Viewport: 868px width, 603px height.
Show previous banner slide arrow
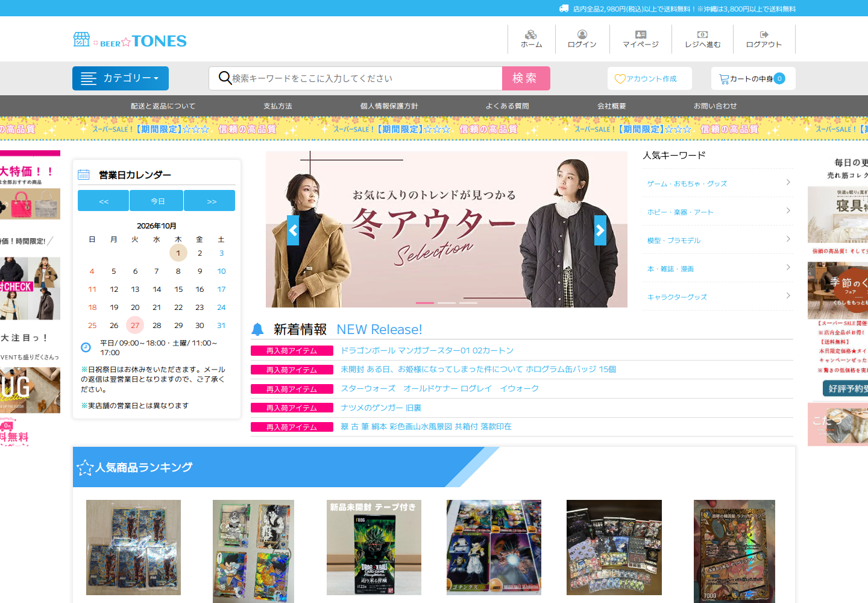pos(293,230)
